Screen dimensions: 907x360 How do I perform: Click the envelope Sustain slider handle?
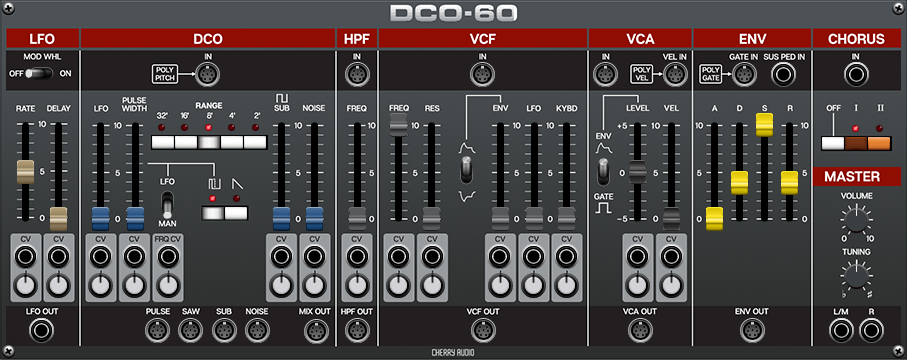coord(765,125)
